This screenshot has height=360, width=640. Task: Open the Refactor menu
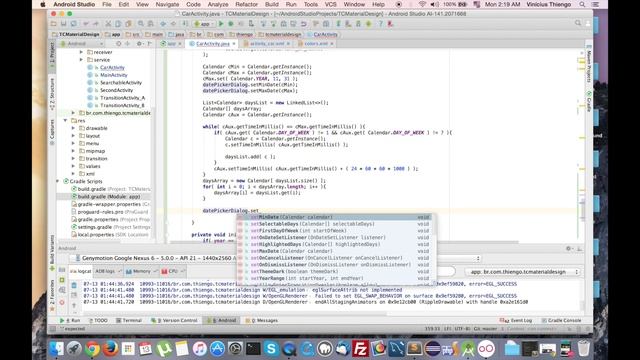pyautogui.click(x=247, y=4)
